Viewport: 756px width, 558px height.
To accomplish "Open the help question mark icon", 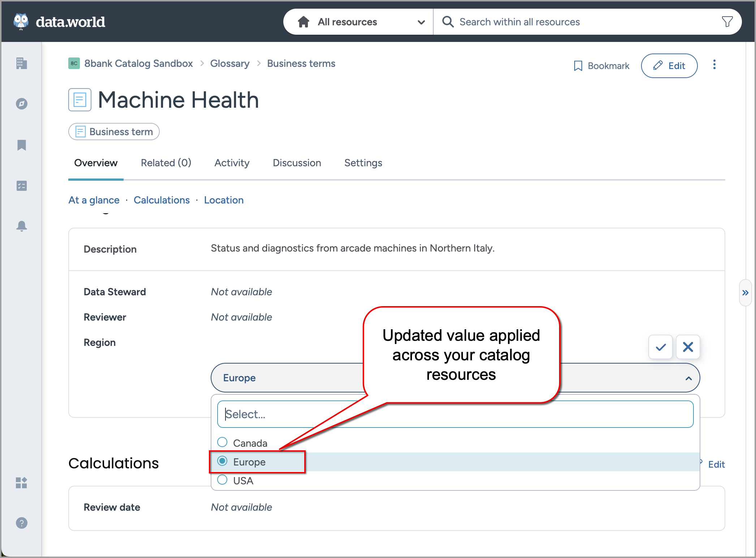I will [22, 523].
